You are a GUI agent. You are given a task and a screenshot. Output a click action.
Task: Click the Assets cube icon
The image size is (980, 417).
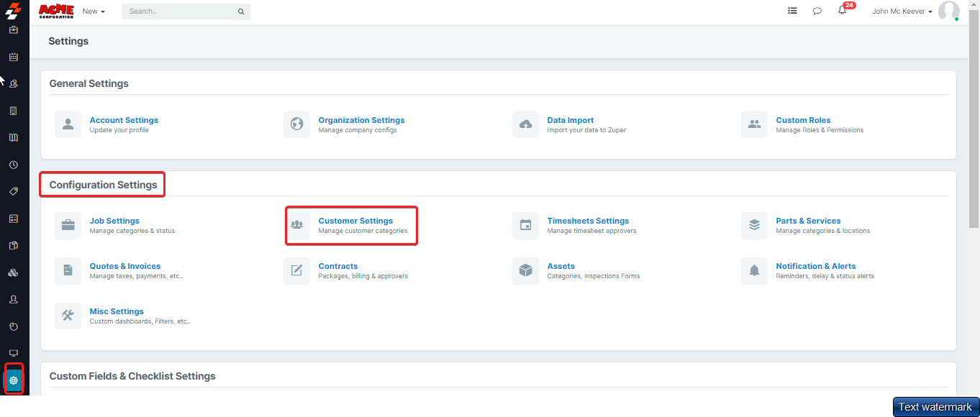[x=525, y=270]
